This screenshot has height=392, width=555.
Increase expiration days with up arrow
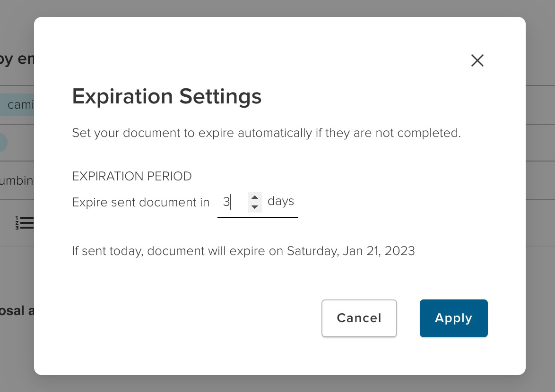255,197
